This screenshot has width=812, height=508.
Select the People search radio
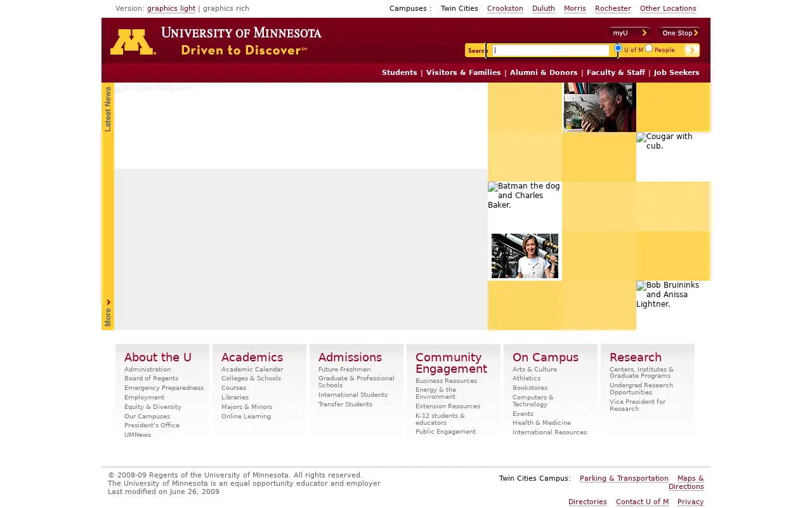(648, 48)
